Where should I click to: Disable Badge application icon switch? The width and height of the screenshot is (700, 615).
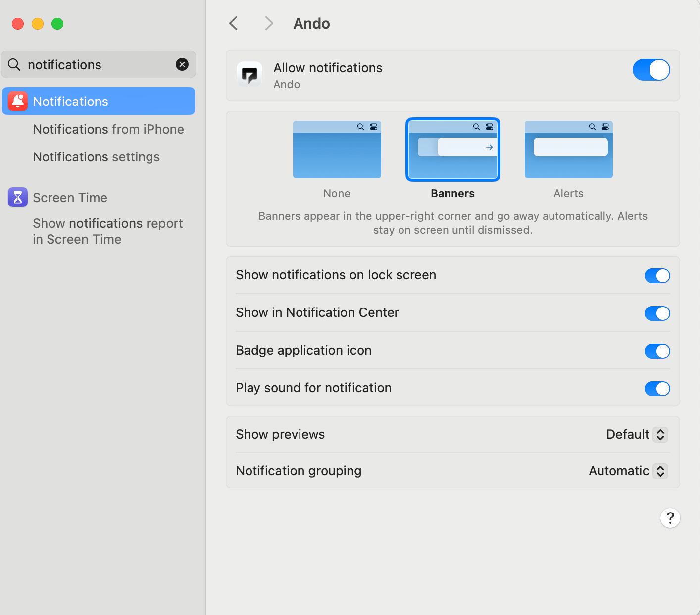(x=657, y=351)
